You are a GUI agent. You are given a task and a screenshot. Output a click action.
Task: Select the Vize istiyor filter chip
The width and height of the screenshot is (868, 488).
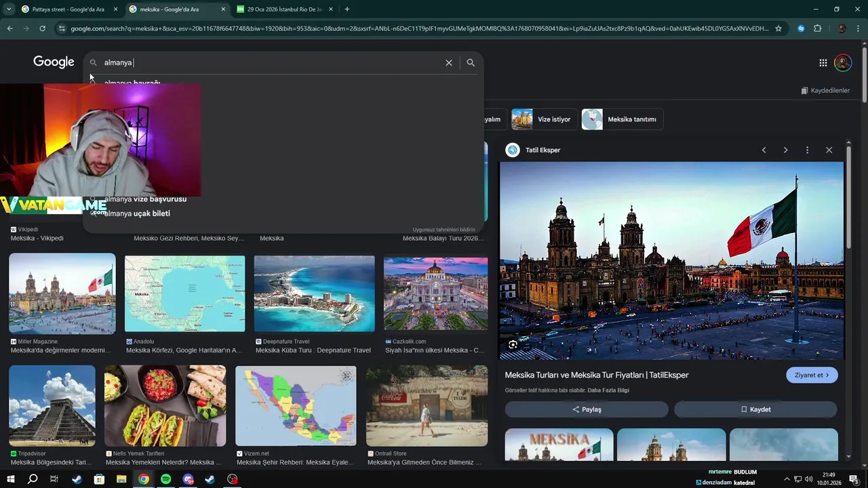point(545,119)
